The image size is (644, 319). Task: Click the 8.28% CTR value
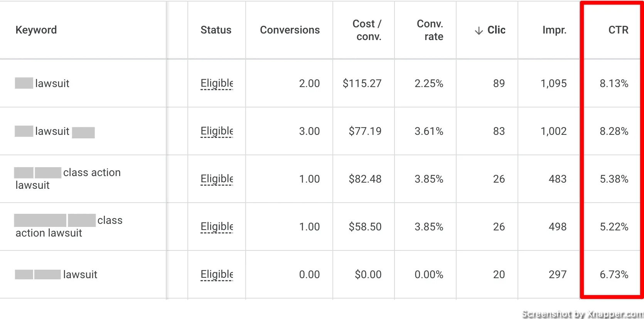coord(614,131)
